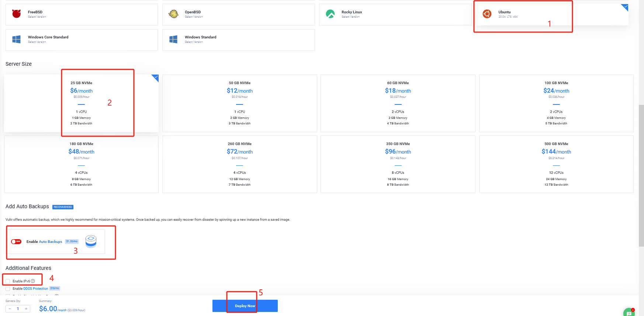Click the "16 GB Memory" text
Viewport: 644px width, 316px height.
pyautogui.click(x=398, y=179)
